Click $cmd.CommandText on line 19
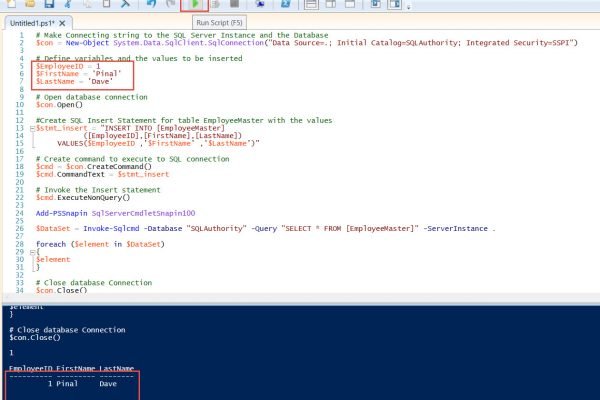This screenshot has width=600, height=400. 70,175
